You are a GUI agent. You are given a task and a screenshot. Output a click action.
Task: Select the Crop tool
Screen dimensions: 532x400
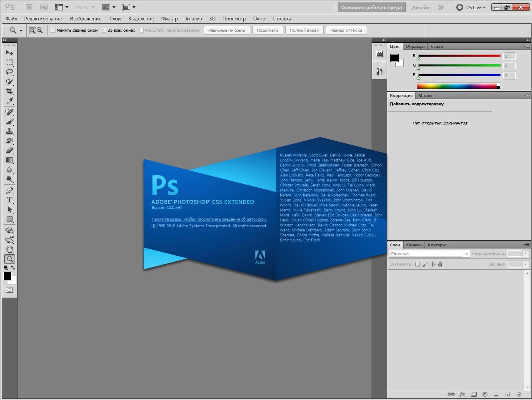[10, 91]
